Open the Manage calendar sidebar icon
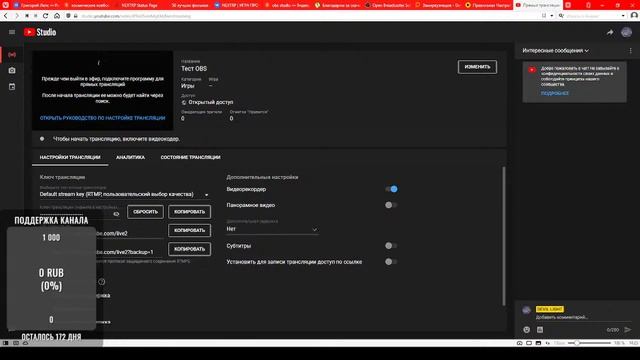This screenshot has height=360, width=640. [x=12, y=87]
